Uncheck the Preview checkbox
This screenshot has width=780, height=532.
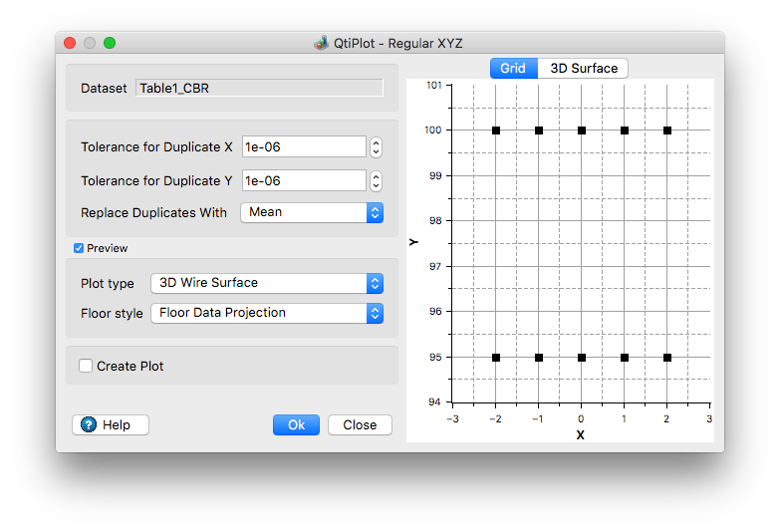(79, 248)
